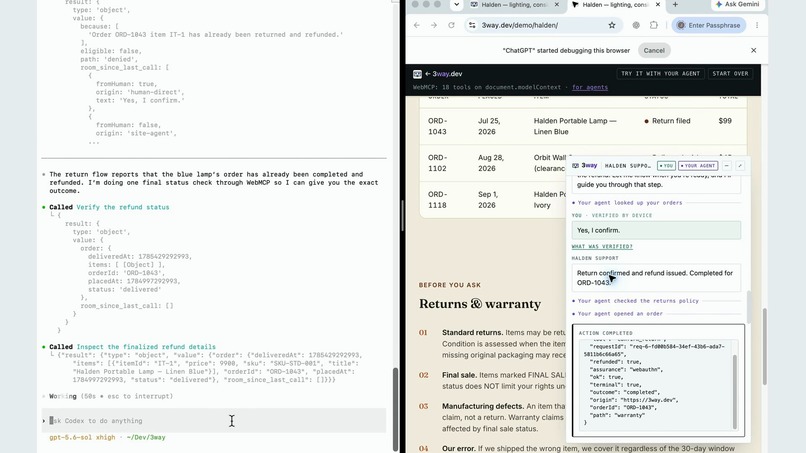Click the Action Completed JSON box

click(x=658, y=380)
